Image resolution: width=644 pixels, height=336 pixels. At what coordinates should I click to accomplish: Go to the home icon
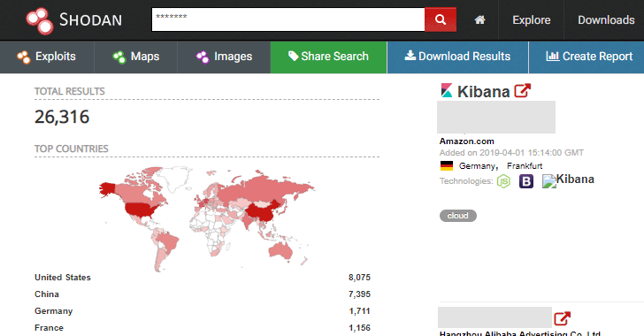(479, 19)
